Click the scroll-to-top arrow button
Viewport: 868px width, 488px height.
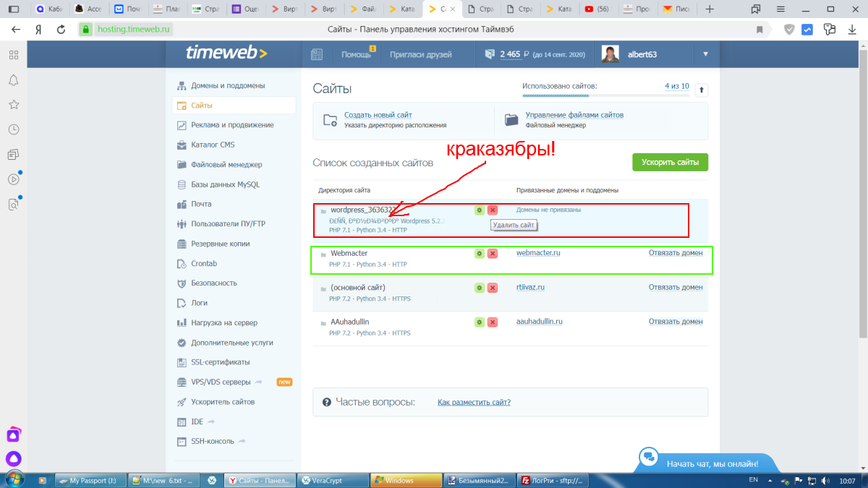pyautogui.click(x=701, y=90)
